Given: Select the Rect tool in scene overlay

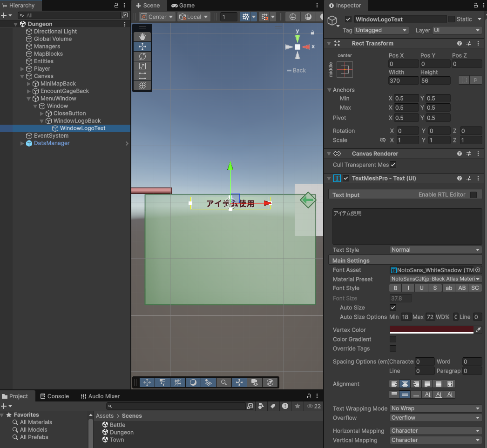Looking at the screenshot, I should point(142,76).
